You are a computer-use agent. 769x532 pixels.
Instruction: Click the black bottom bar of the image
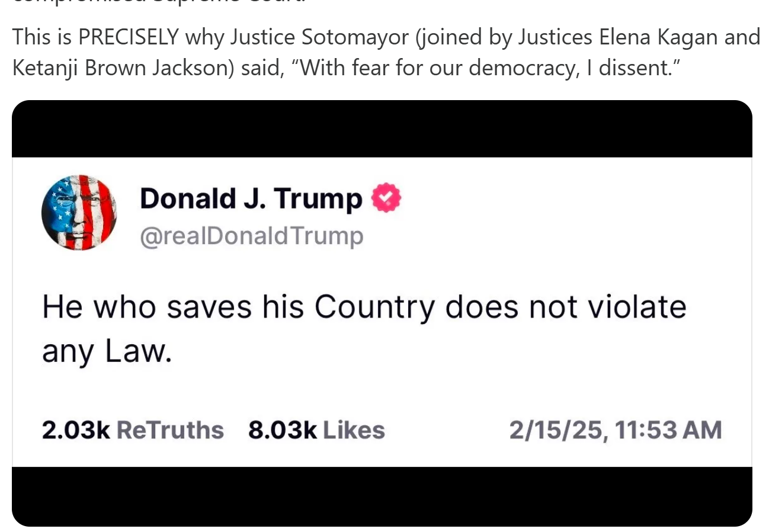(x=382, y=496)
